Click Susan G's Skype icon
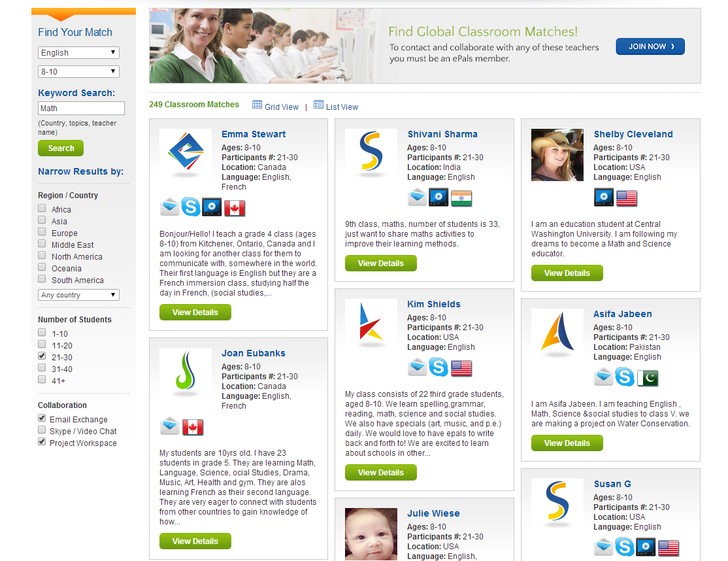 (625, 547)
